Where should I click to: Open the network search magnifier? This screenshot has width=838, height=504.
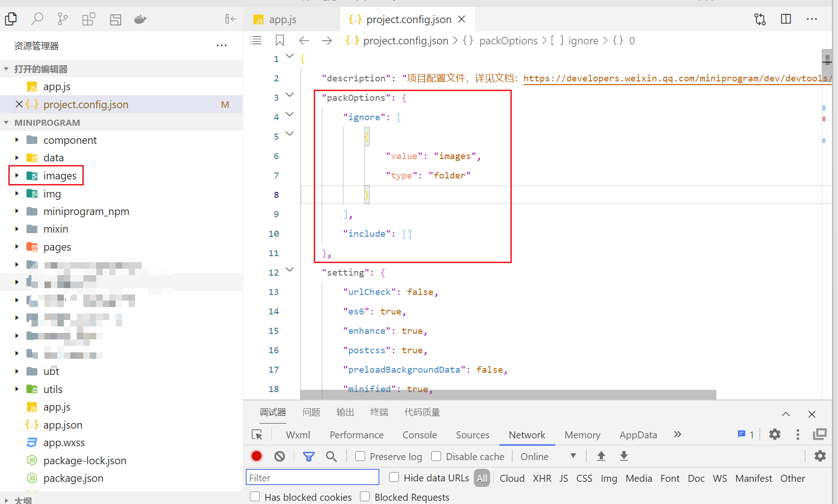[x=331, y=456]
